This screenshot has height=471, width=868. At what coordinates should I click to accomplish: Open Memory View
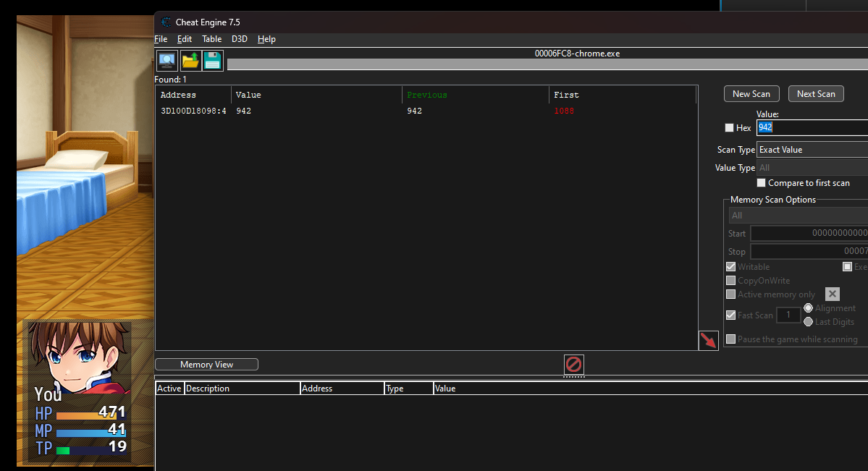click(206, 364)
